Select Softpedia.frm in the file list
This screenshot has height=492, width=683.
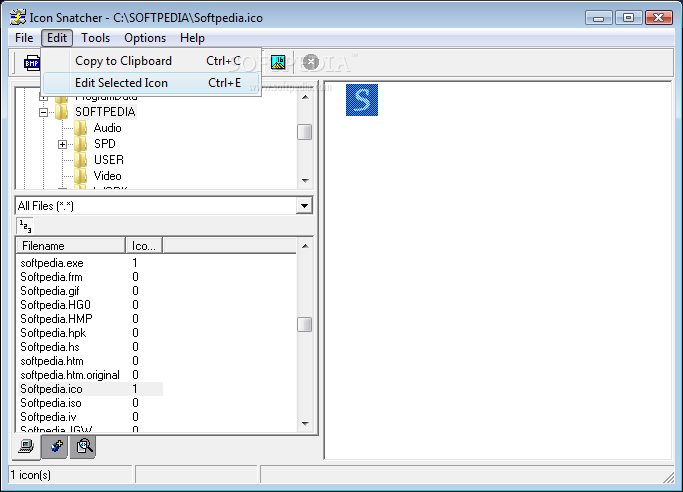[51, 277]
